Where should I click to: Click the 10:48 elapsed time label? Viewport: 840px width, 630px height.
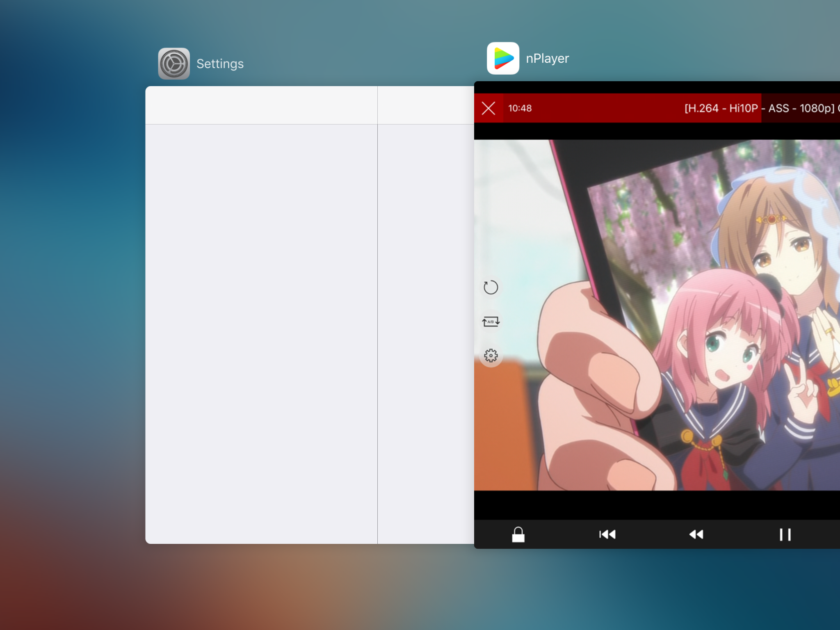click(x=520, y=108)
